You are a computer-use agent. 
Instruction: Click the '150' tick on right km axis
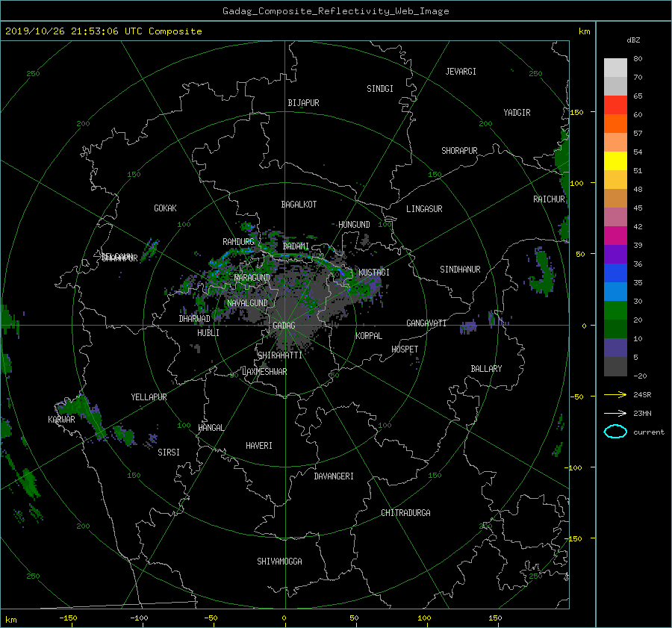(x=577, y=112)
